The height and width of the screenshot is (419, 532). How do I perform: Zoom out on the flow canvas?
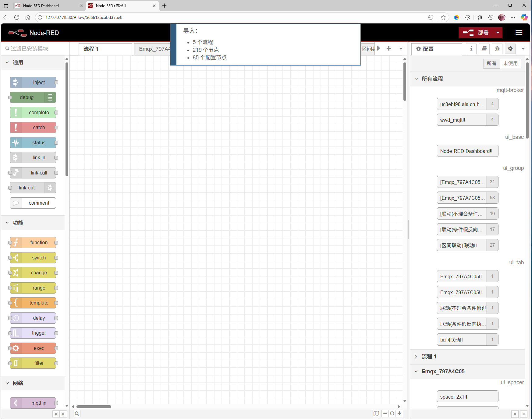coord(385,414)
